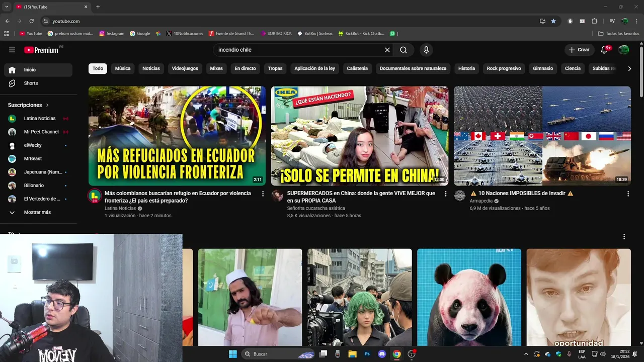The height and width of the screenshot is (362, 644).
Task: Click the Latina Noticias channel avatar under video
Action: [x=95, y=196]
